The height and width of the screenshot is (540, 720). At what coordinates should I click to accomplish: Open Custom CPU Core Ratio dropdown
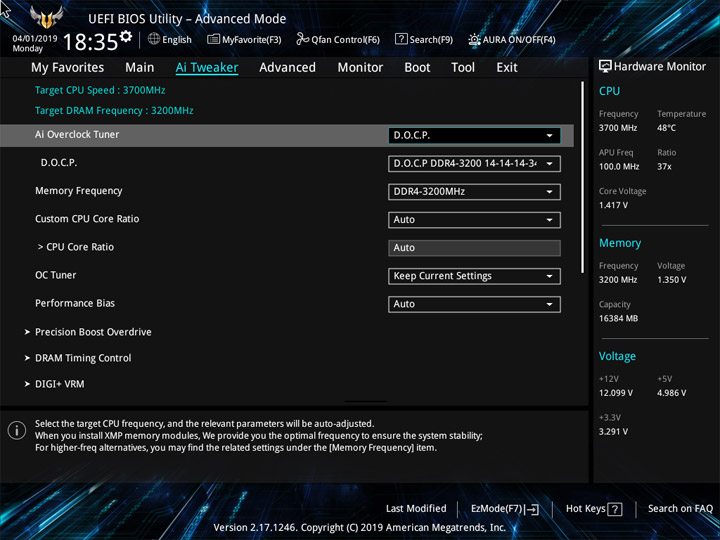pos(474,220)
